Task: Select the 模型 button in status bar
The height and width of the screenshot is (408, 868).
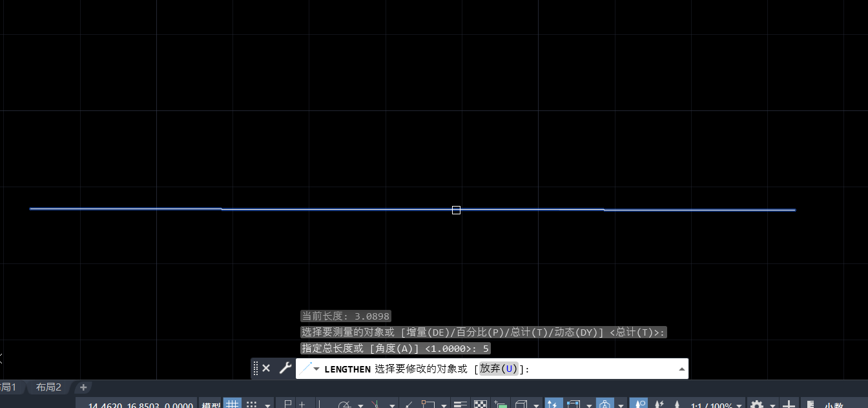Action: click(x=211, y=403)
